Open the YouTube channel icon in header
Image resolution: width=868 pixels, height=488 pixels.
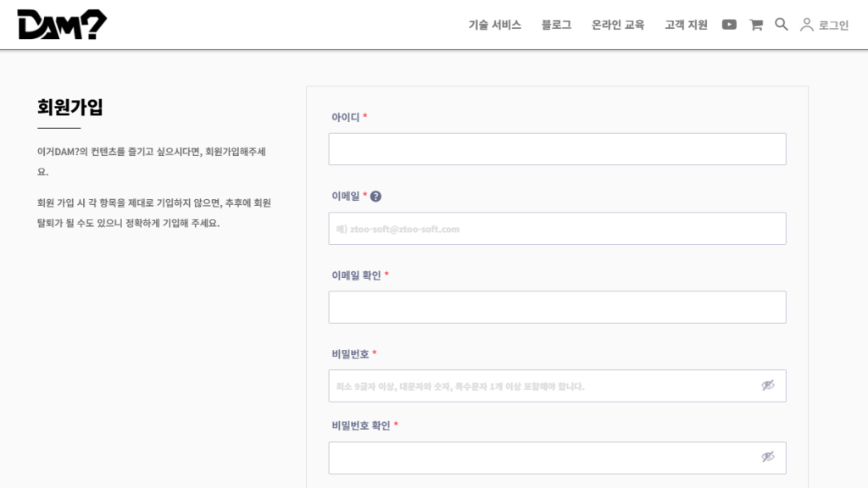pyautogui.click(x=728, y=25)
